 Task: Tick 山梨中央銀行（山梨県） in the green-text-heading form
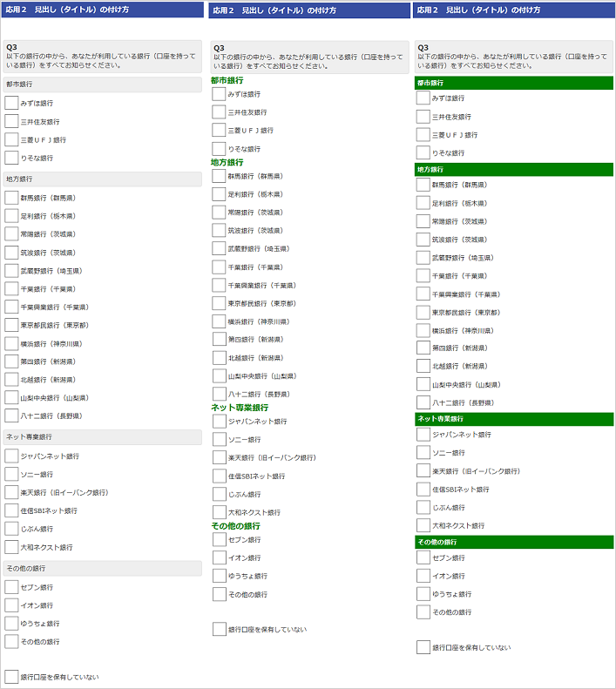coord(220,375)
